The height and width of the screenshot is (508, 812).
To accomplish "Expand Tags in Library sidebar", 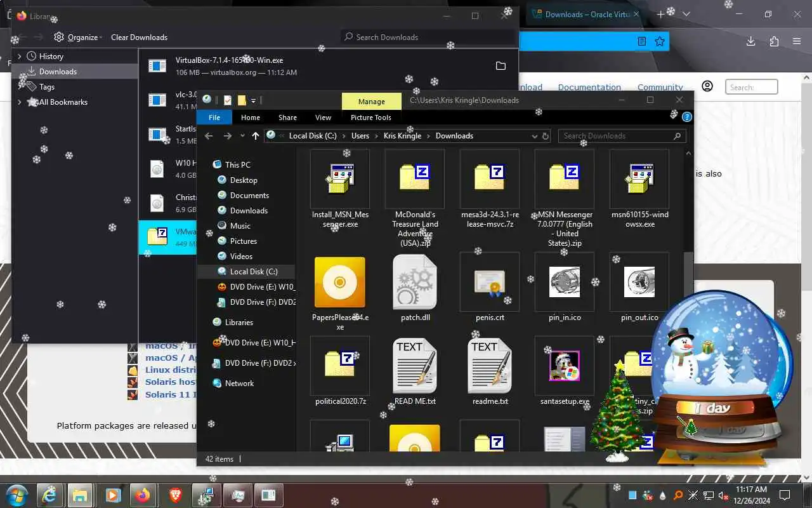I will coord(20,87).
